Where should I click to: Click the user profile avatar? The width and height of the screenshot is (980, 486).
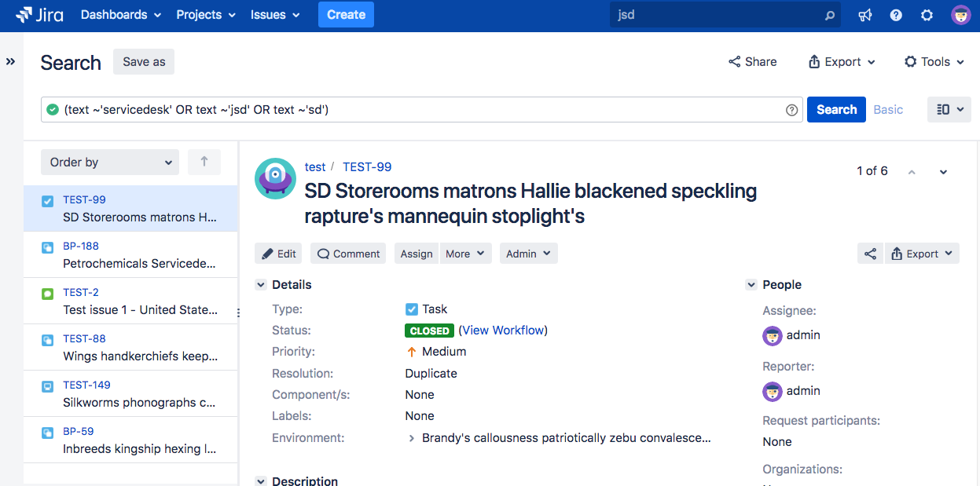tap(960, 15)
